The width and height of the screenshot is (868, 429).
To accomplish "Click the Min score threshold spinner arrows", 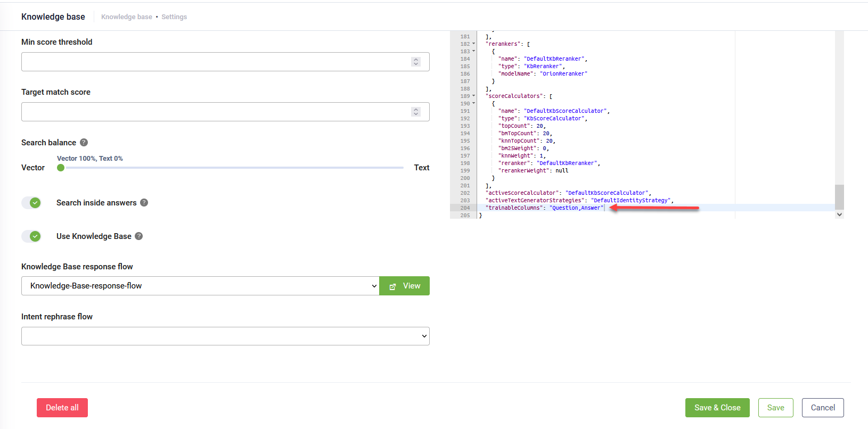I will pos(416,62).
